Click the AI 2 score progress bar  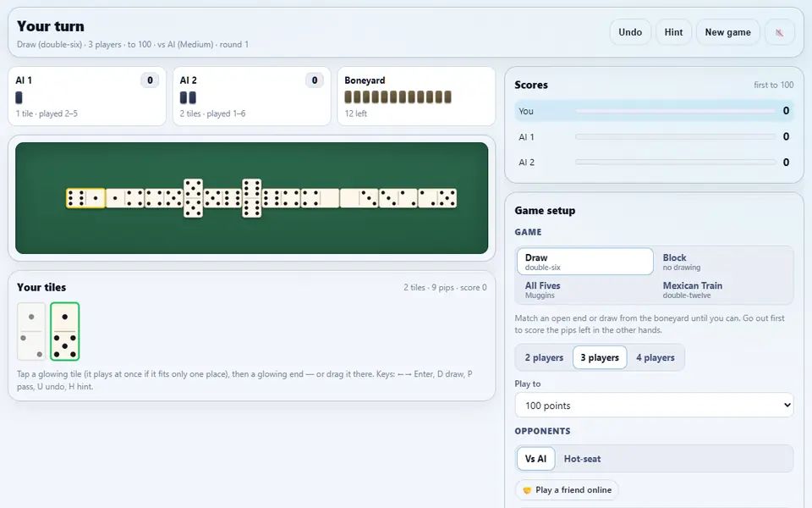(675, 163)
